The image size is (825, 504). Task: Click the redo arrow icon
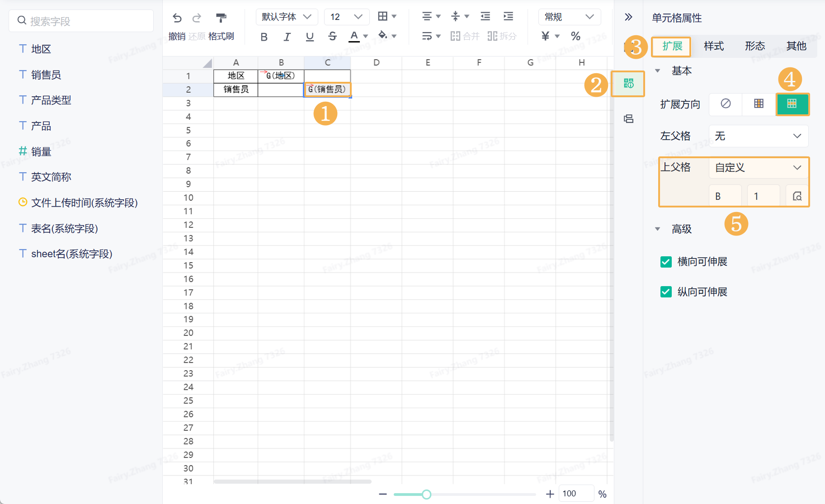(x=197, y=18)
